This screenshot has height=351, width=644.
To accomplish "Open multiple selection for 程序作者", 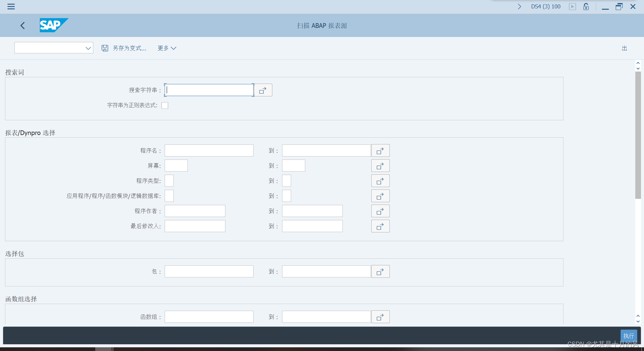I will [380, 211].
